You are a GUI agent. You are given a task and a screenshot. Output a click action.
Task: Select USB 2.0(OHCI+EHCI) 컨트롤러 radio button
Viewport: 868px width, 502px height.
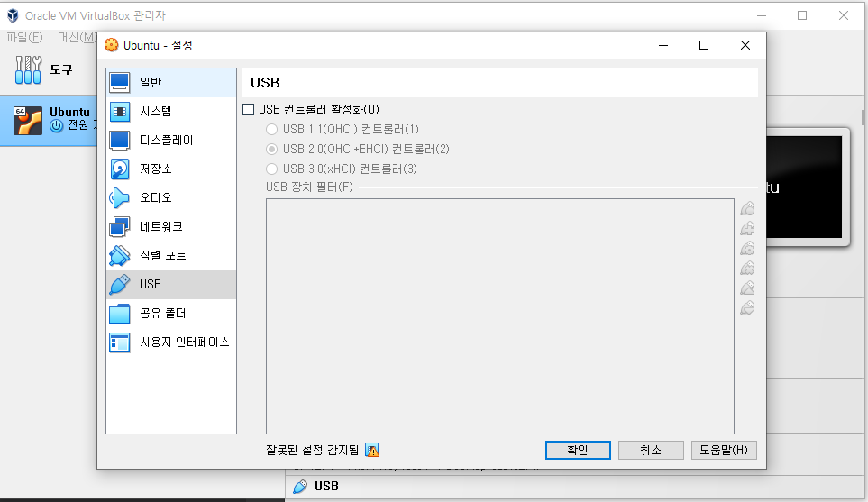click(272, 150)
